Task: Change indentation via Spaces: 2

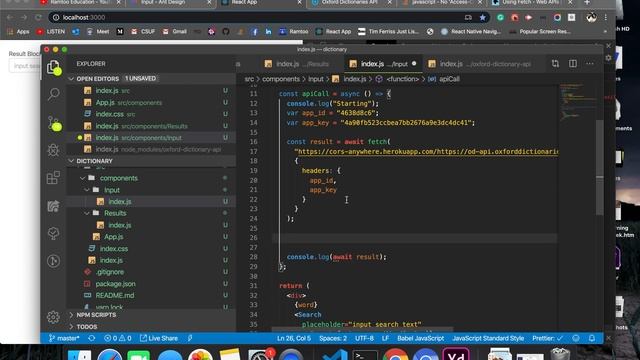Action: [x=333, y=338]
